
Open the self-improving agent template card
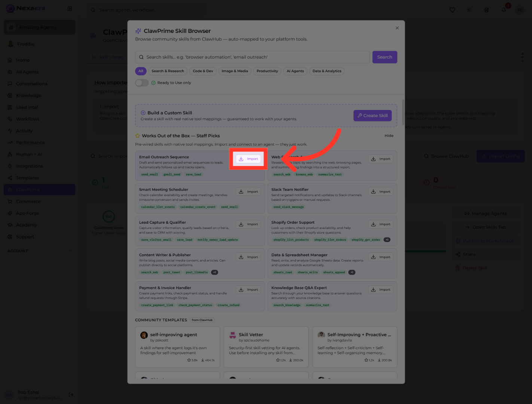(177, 347)
